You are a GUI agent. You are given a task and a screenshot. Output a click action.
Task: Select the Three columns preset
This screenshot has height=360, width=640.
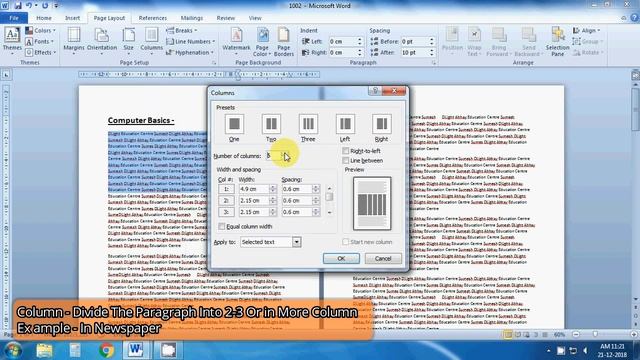[308, 128]
